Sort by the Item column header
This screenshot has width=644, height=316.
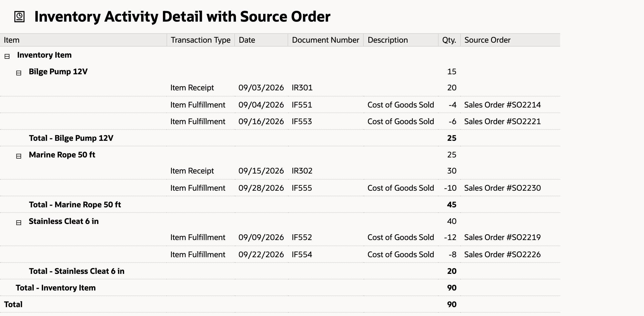point(83,40)
